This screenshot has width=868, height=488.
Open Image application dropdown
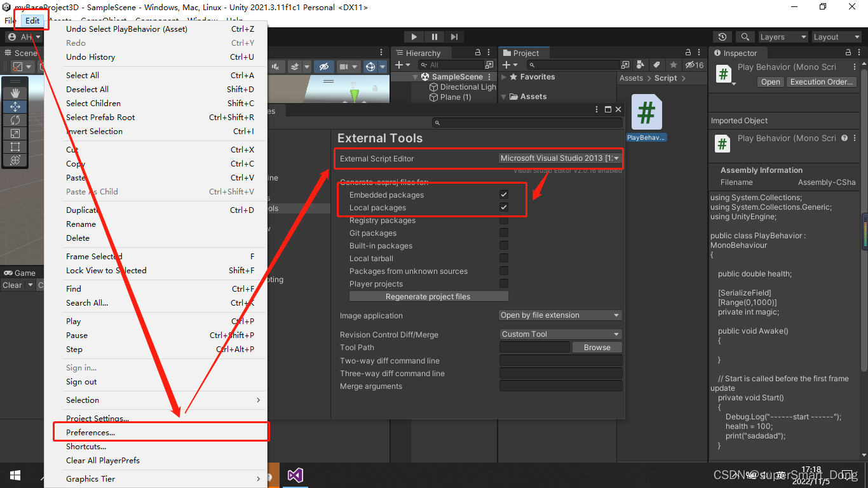[x=560, y=315]
